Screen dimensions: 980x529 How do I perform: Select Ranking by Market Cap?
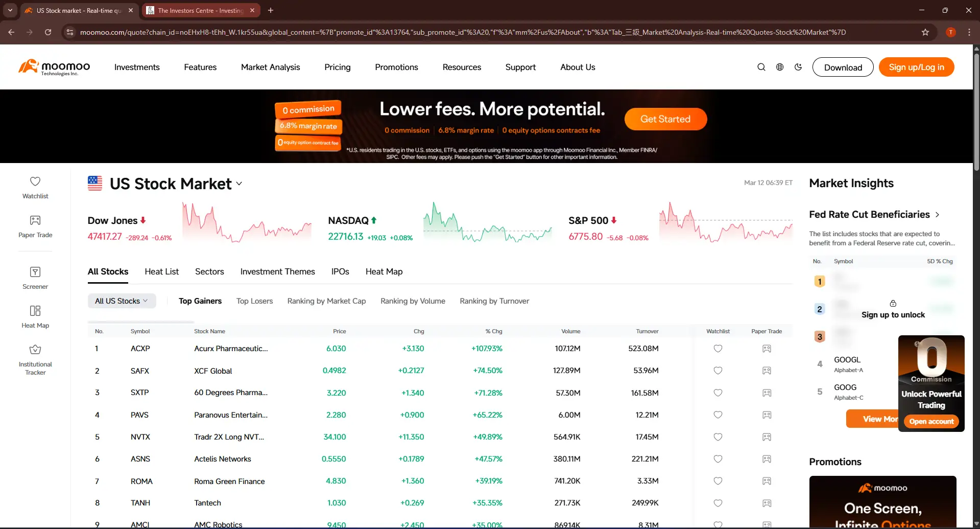click(326, 301)
